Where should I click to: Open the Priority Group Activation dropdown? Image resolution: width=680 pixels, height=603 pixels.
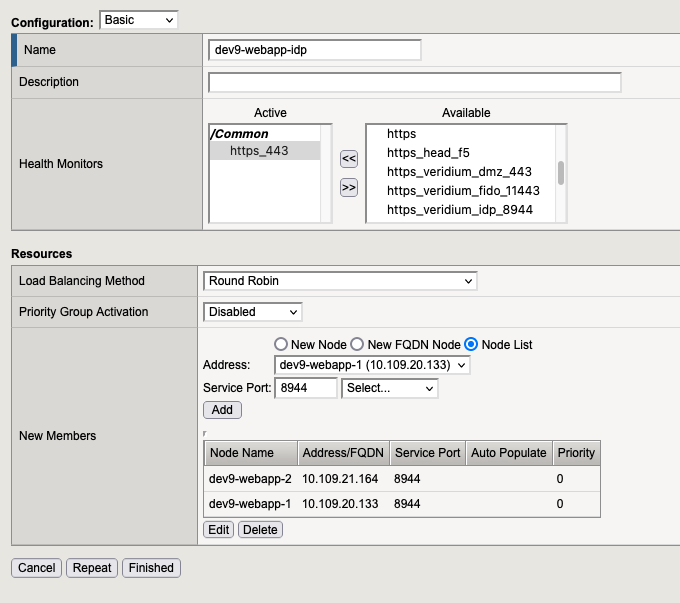(252, 312)
